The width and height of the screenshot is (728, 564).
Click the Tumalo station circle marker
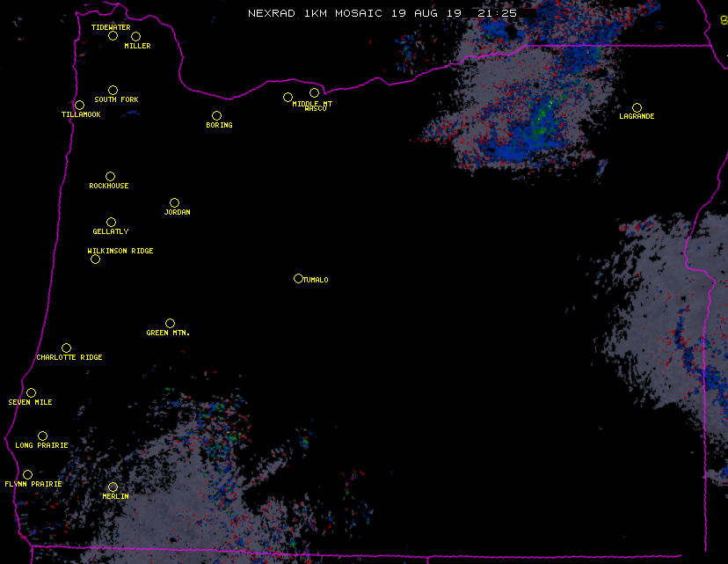[x=298, y=278]
